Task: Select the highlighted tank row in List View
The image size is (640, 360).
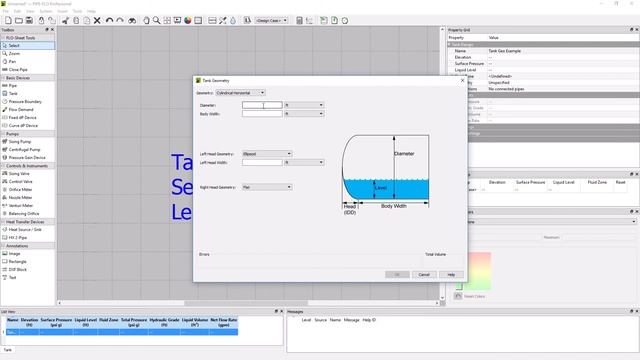Action: point(122,332)
